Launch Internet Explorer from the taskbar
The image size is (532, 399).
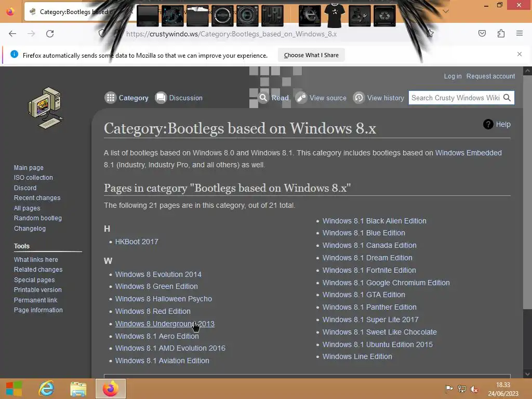tap(46, 389)
